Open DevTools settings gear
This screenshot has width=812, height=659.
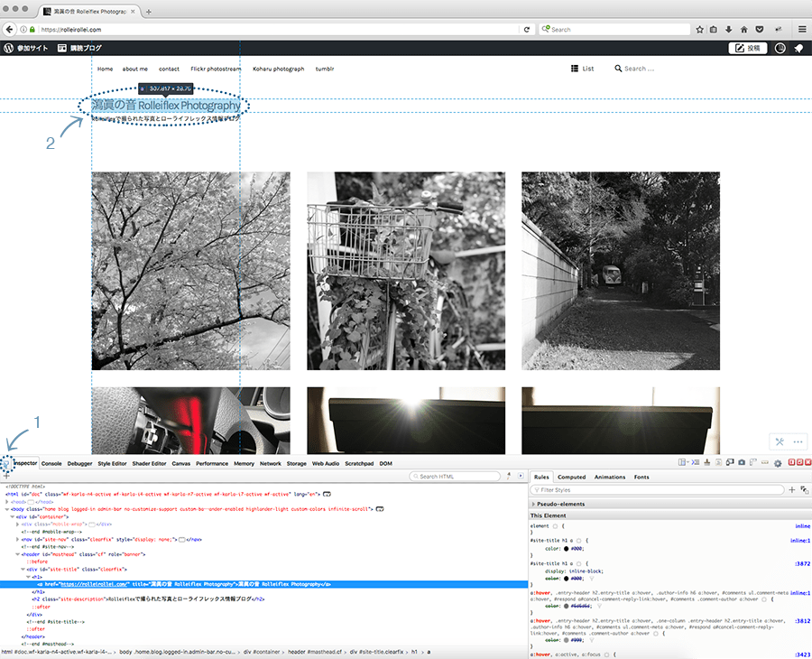[x=778, y=463]
